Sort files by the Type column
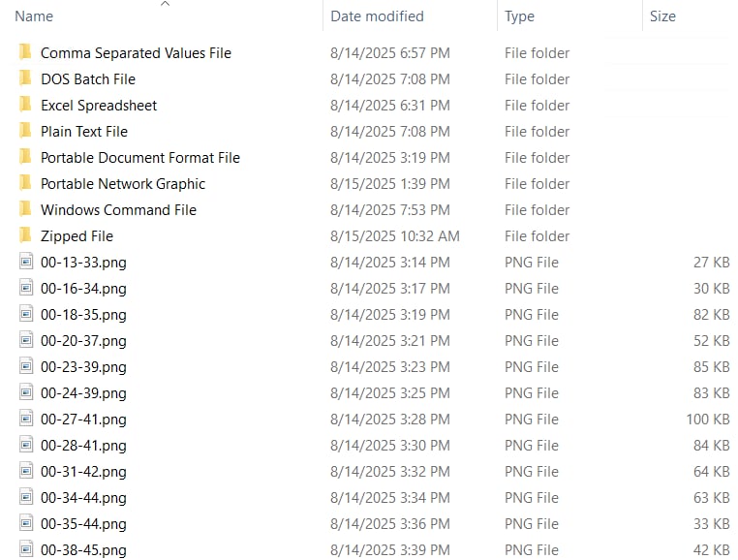Viewport: 738px width, 560px height. (519, 16)
